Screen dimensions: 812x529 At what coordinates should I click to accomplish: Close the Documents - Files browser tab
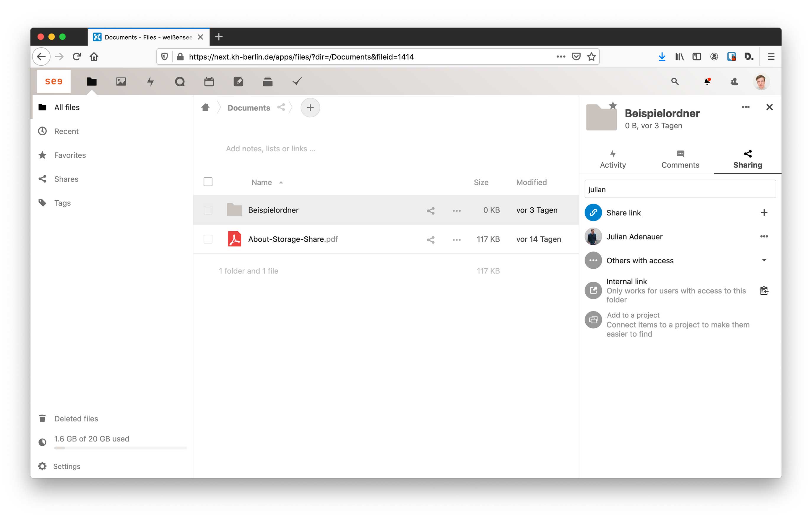click(x=201, y=37)
